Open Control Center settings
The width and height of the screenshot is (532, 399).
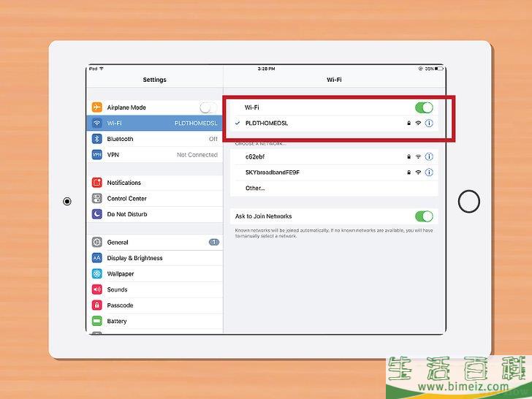pyautogui.click(x=155, y=198)
